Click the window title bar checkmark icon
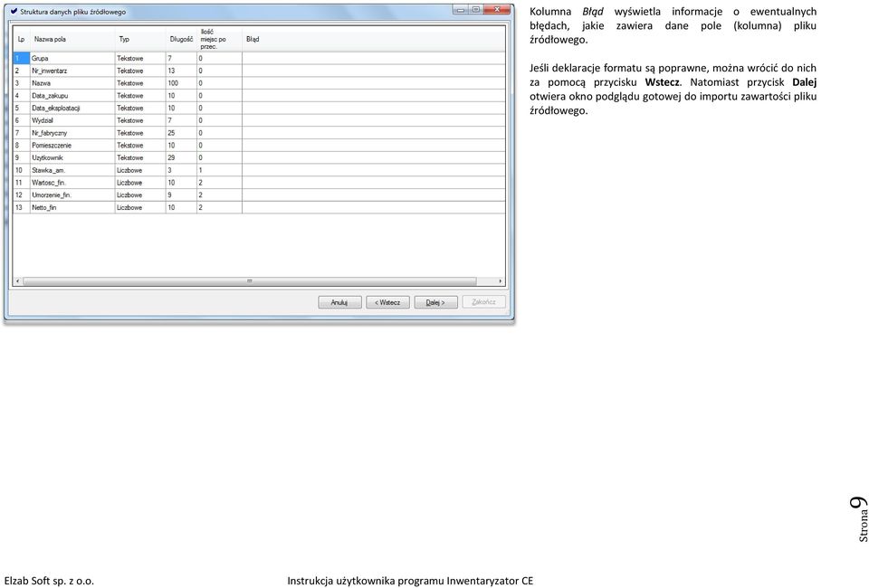The height and width of the screenshot is (588, 869). tap(14, 11)
